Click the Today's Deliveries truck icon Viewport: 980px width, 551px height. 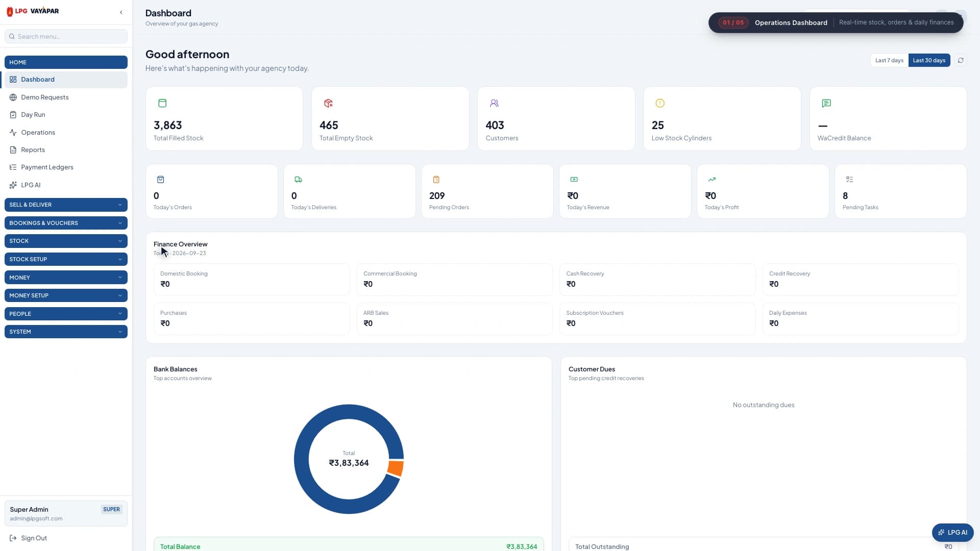[299, 180]
